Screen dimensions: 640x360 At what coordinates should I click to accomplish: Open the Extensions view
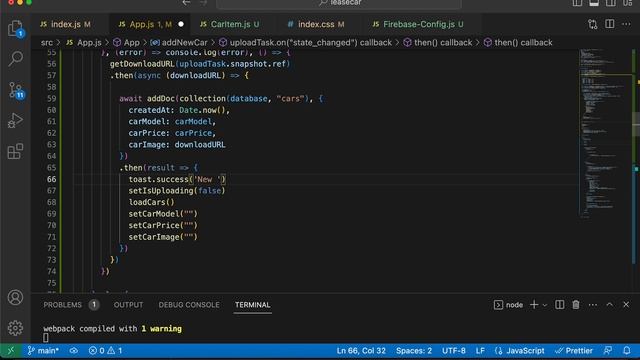(x=15, y=151)
